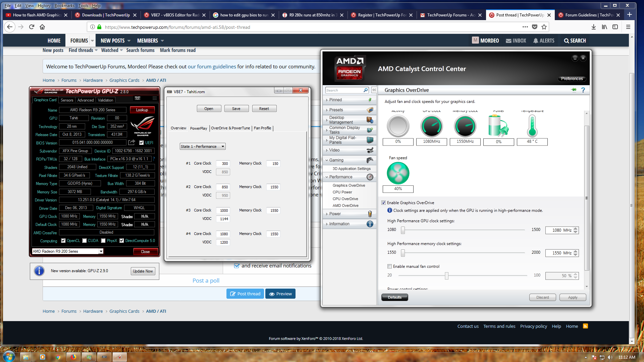Collapse the Gaming section in Catalyst sidebar
Screen dimensions: 644x362
click(326, 160)
